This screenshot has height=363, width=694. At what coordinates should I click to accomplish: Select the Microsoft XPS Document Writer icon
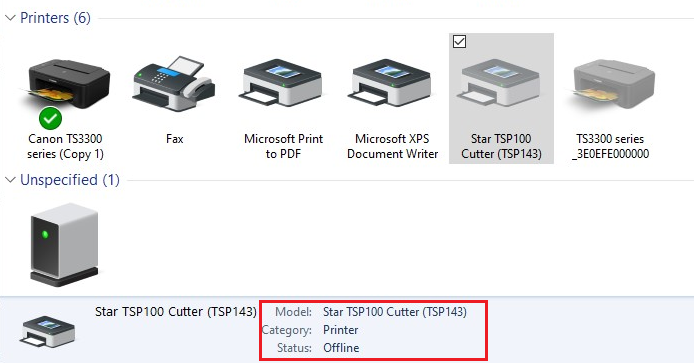(x=391, y=83)
